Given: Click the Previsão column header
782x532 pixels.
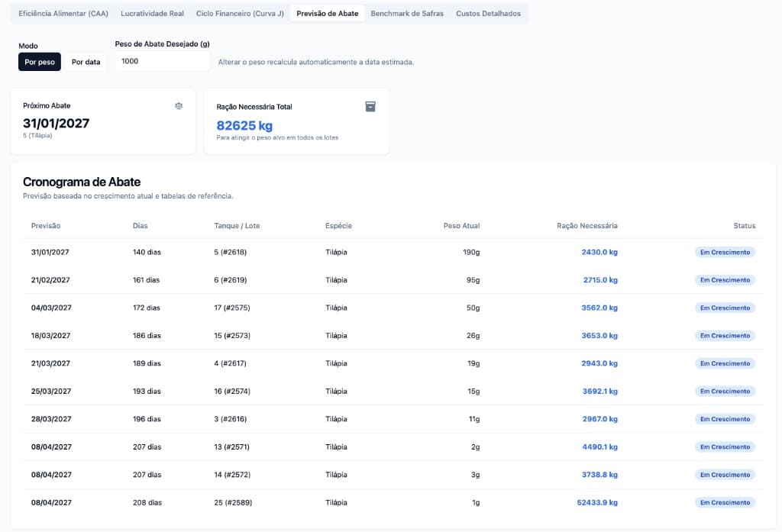Looking at the screenshot, I should point(46,226).
